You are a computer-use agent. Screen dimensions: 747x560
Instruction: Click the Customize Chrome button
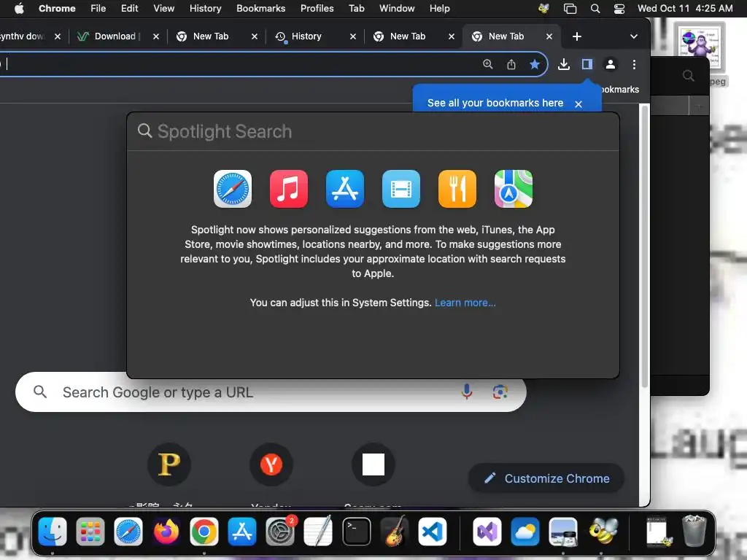(546, 478)
